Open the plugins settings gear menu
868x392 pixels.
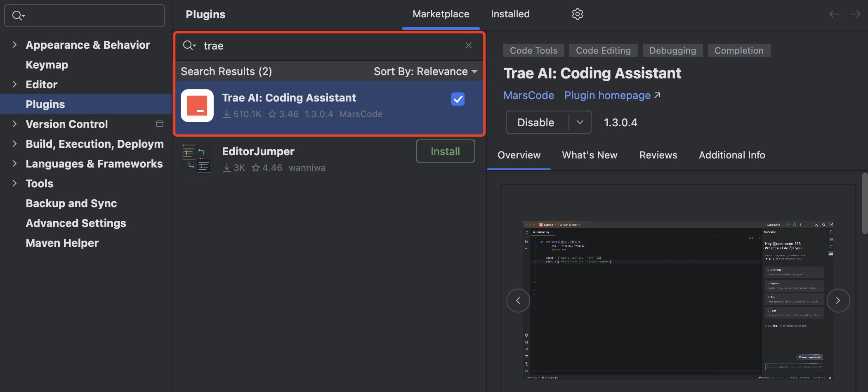[x=577, y=14]
